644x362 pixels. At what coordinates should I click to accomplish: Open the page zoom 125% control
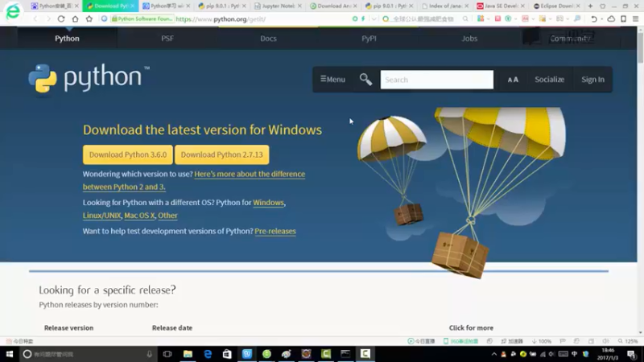coord(628,341)
